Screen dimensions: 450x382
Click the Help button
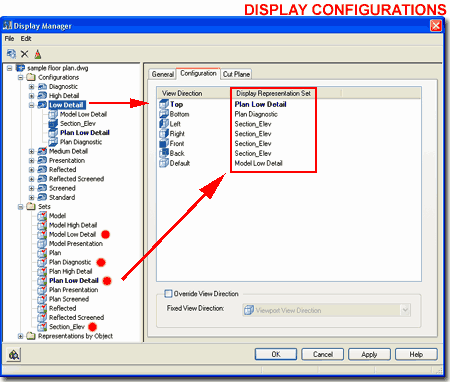416,354
